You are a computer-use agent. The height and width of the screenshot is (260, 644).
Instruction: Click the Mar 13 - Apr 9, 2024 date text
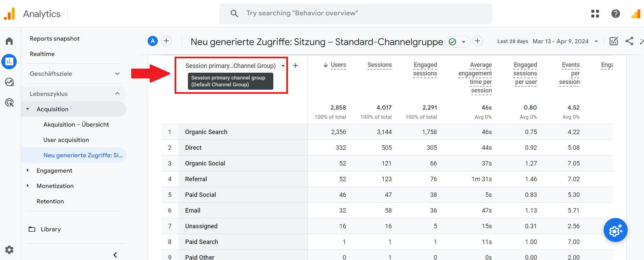point(561,41)
